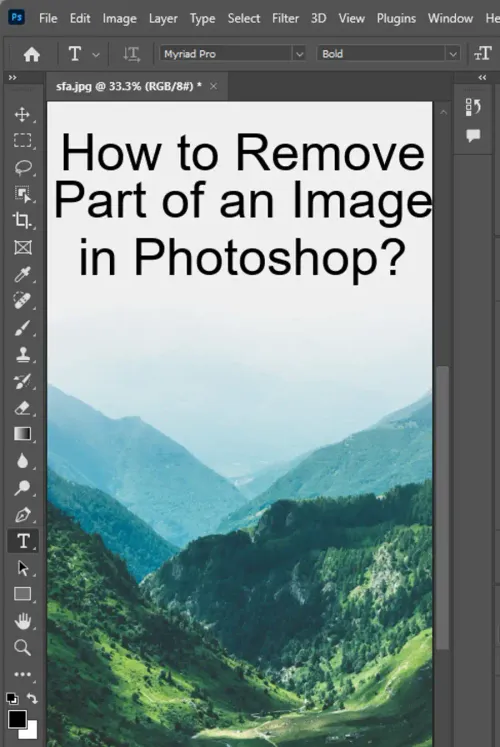Viewport: 500px width, 747px height.
Task: Select the Gradient tool
Action: coord(22,434)
